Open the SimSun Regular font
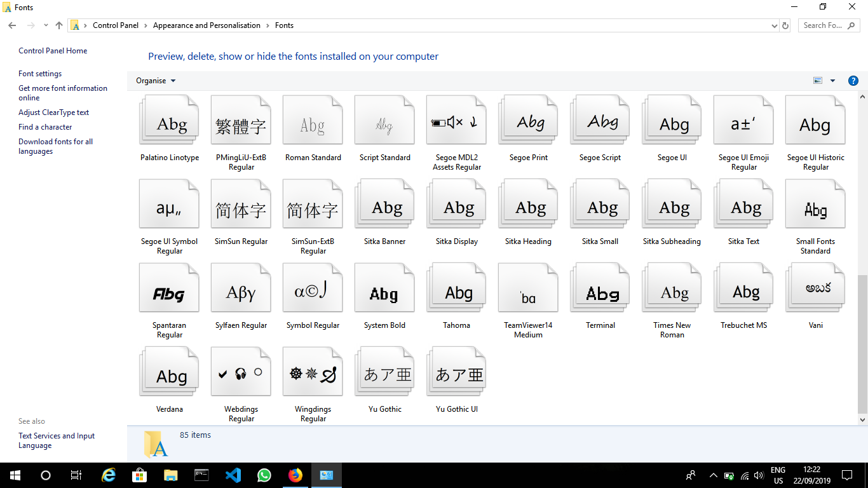The image size is (868, 488). [241, 204]
